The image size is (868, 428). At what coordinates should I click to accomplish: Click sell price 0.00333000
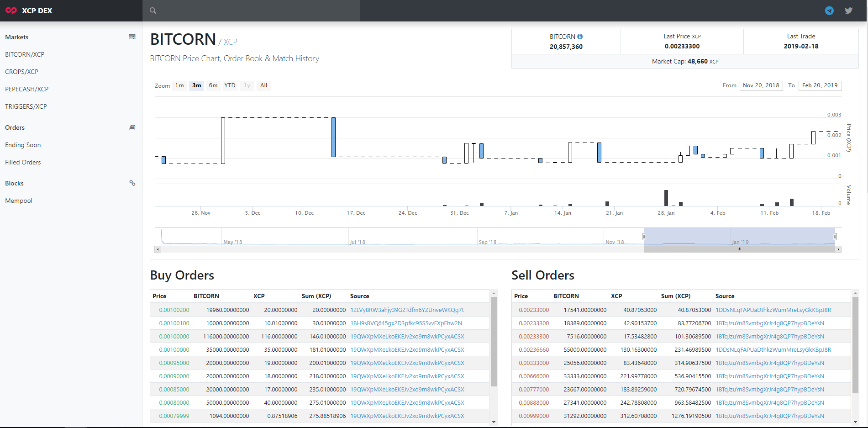534,363
